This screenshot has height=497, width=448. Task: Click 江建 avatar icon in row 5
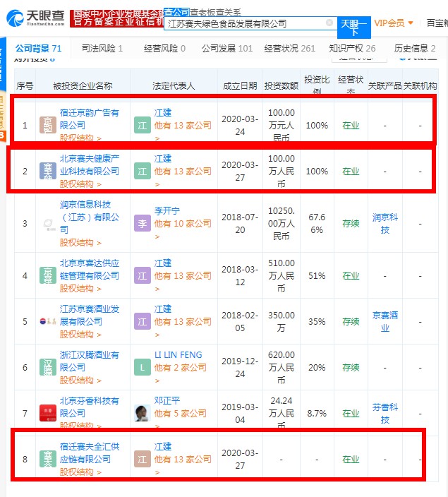pyautogui.click(x=143, y=321)
